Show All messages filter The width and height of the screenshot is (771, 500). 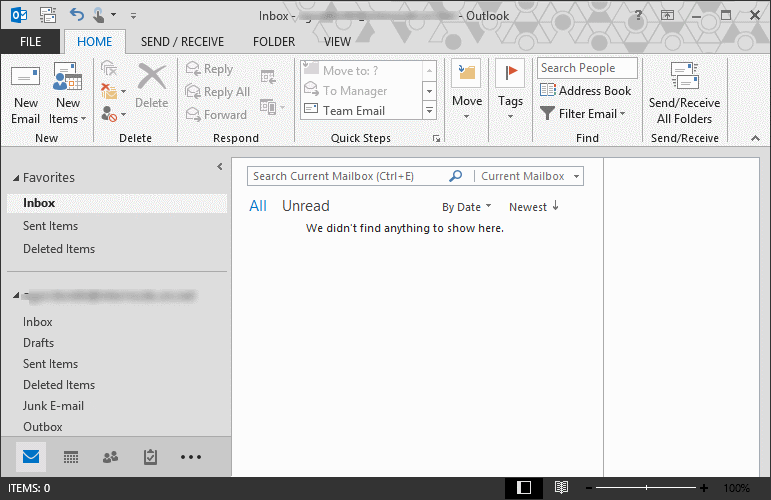point(258,206)
